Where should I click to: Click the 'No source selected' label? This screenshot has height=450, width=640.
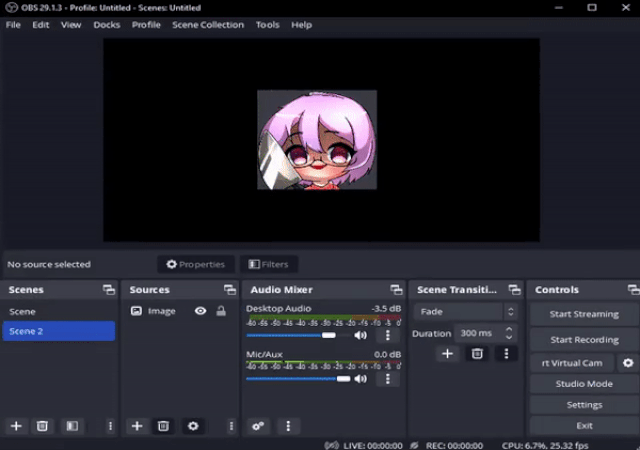pos(49,265)
